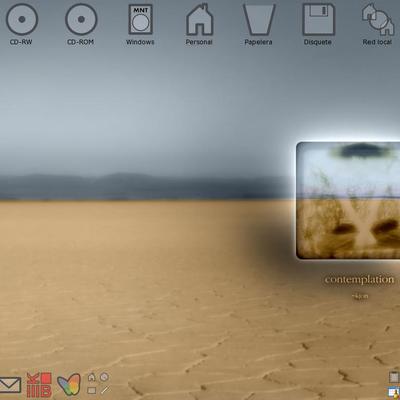The height and width of the screenshot is (400, 400).
Task: Click the "Windows" label
Action: coord(140,42)
